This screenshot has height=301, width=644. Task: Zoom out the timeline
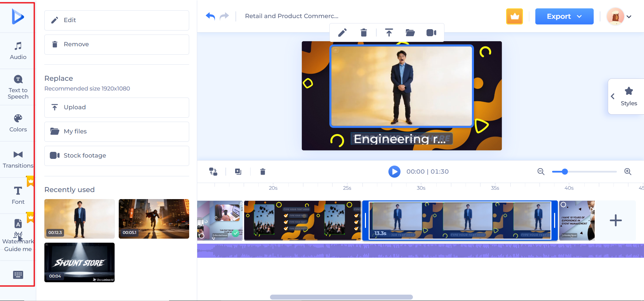(x=541, y=172)
